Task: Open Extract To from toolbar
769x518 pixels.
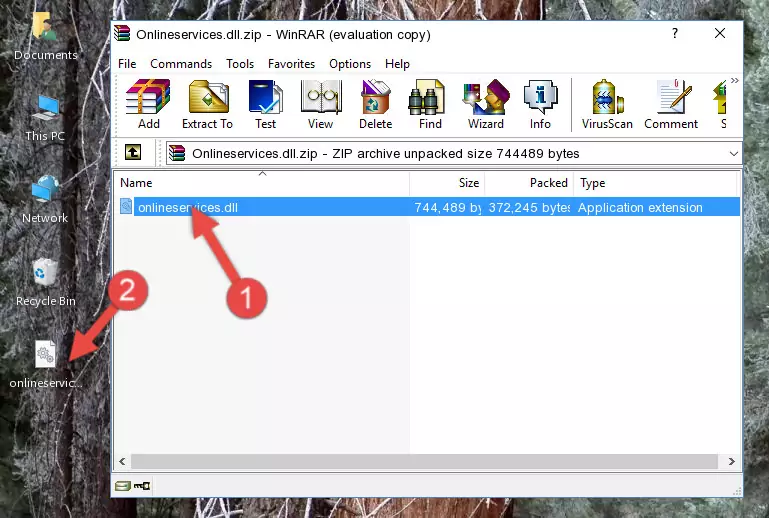Action: tap(207, 104)
